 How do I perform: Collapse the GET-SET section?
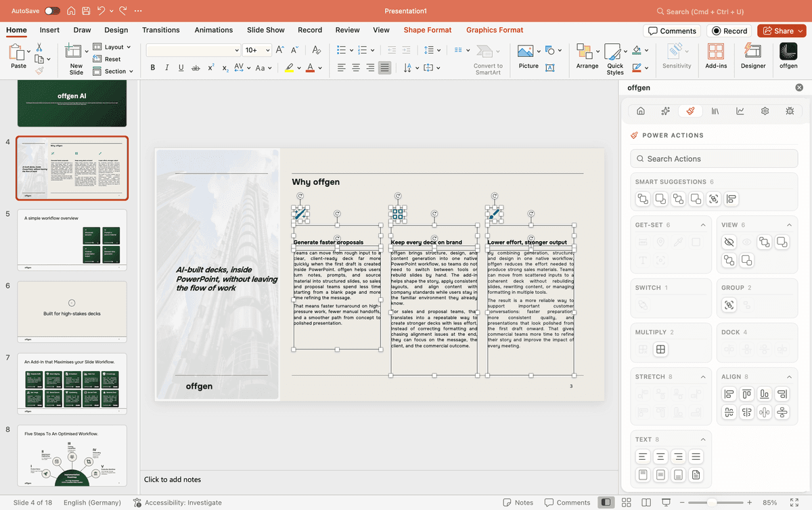(x=703, y=225)
